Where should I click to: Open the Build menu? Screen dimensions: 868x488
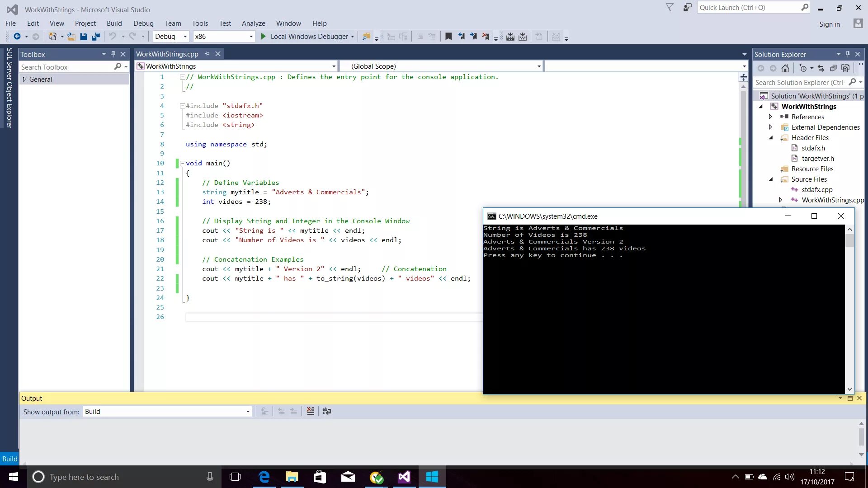tap(114, 23)
